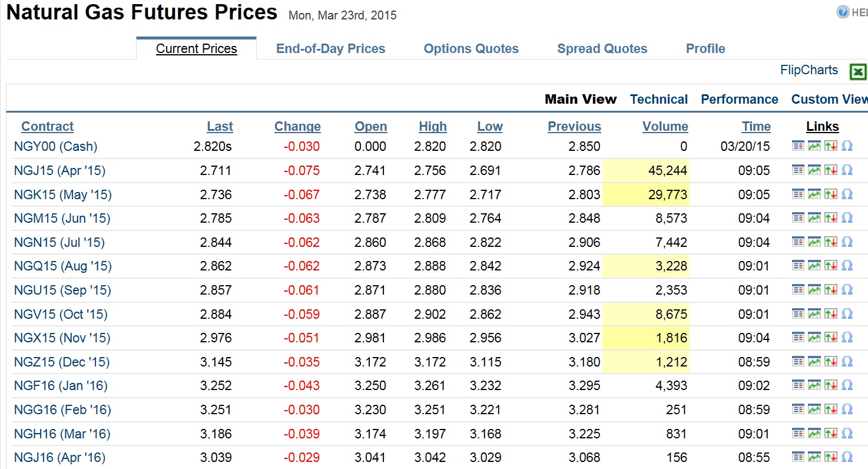Open the Options Quotes tab
The width and height of the screenshot is (868, 469).
471,49
